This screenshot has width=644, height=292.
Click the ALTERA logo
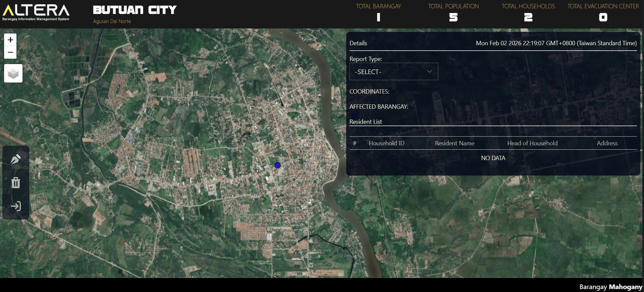click(x=36, y=13)
